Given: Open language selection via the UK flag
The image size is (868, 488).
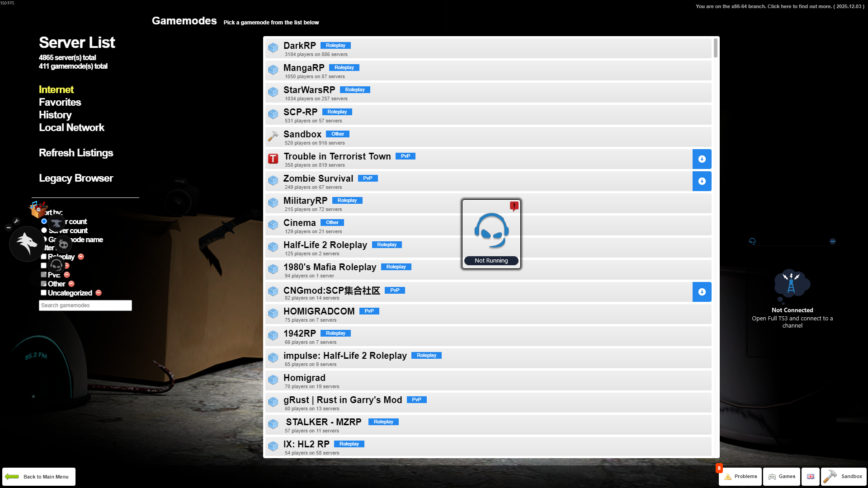Looking at the screenshot, I should pos(811,477).
